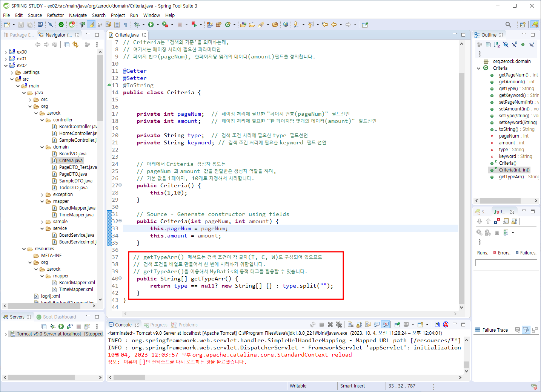
Task: Switch to the Problems tab
Action: [x=184, y=325]
